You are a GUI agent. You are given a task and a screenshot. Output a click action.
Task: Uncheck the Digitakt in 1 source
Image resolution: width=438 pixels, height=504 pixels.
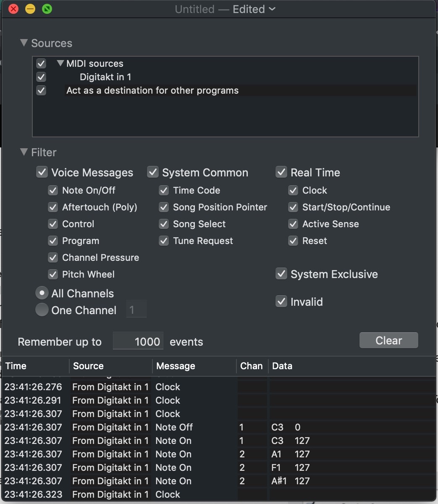coord(41,77)
